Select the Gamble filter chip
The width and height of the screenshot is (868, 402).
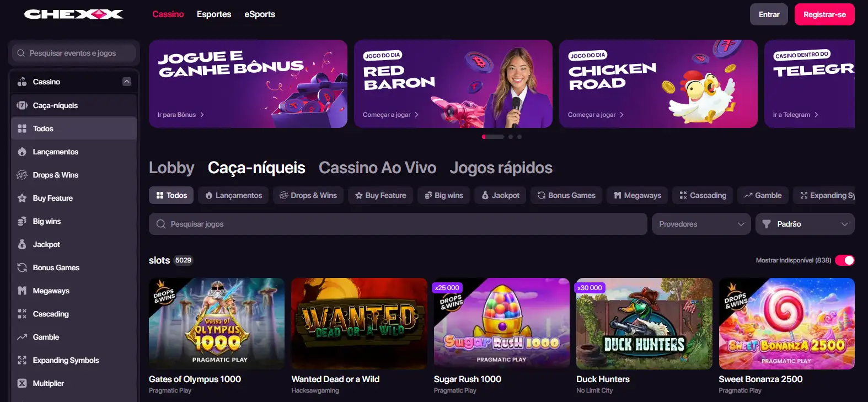tap(763, 195)
